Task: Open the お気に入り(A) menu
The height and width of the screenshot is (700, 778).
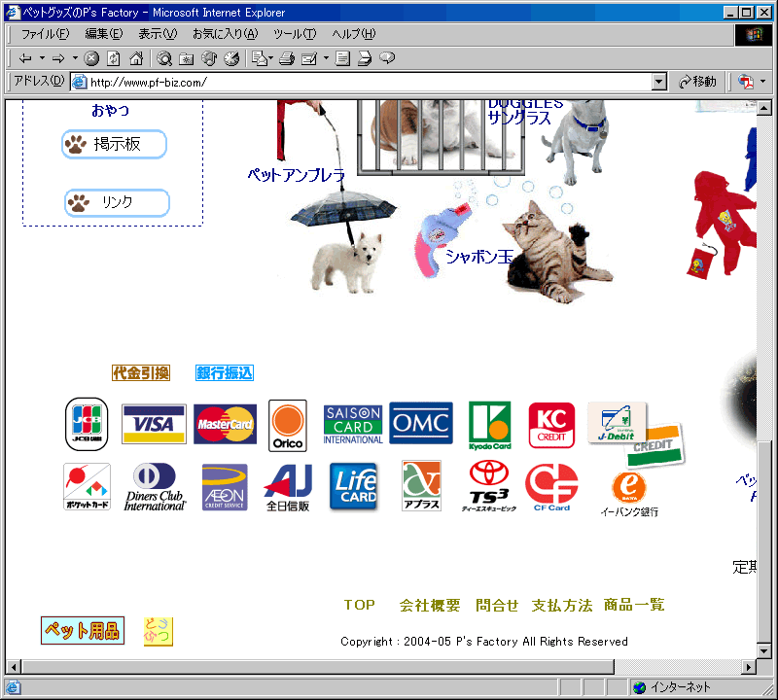Action: (x=226, y=34)
